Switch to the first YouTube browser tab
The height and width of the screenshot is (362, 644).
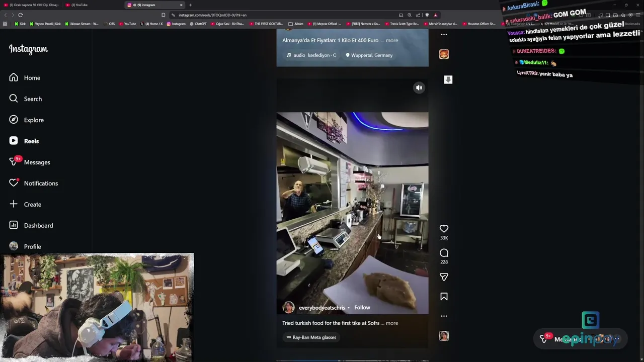[x=31, y=5]
